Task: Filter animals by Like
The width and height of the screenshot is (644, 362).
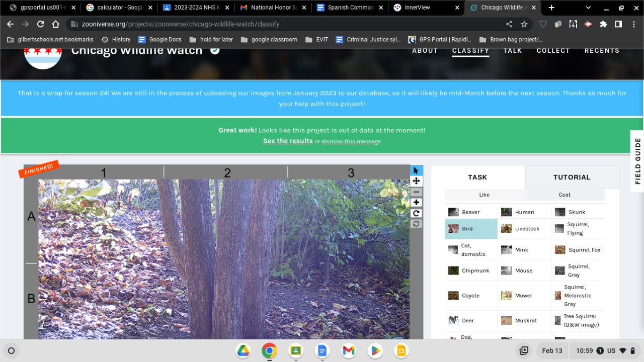Action: point(485,195)
